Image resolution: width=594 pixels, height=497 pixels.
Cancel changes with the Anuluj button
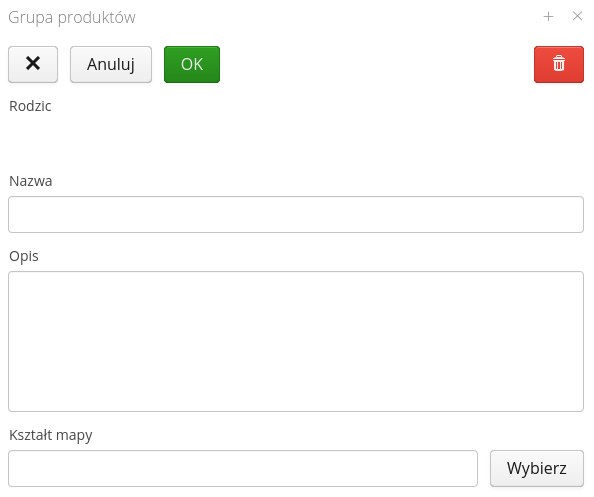tap(111, 64)
